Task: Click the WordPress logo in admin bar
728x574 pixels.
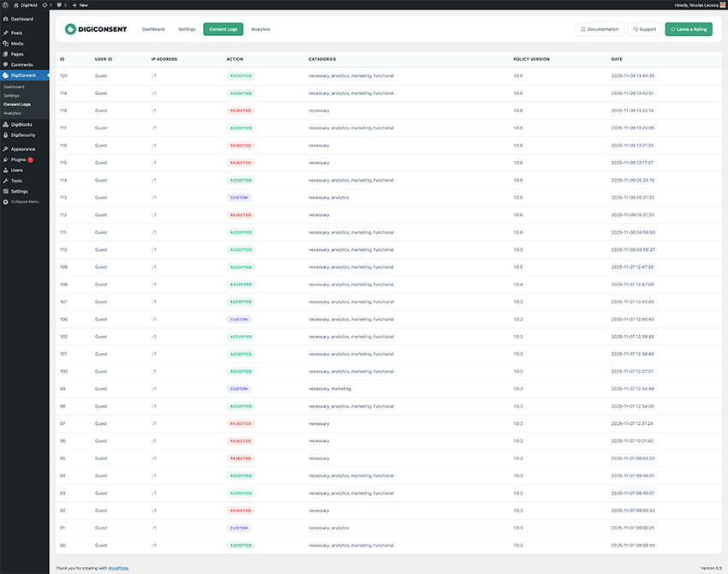Action: tap(5, 4)
